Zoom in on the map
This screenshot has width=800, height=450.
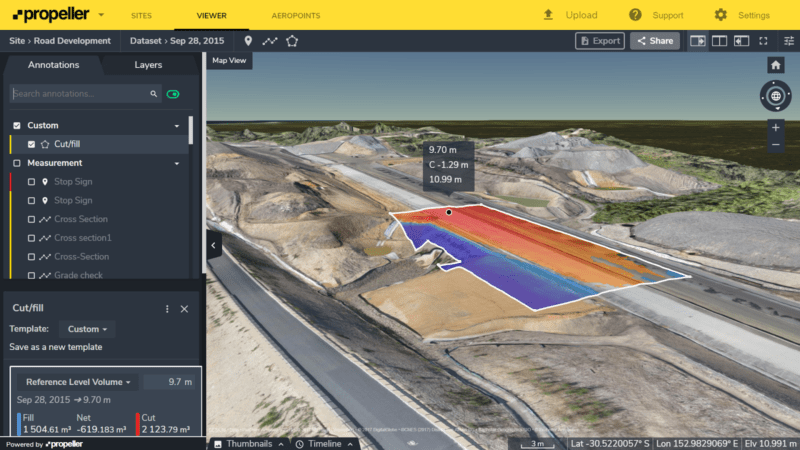coord(776,128)
